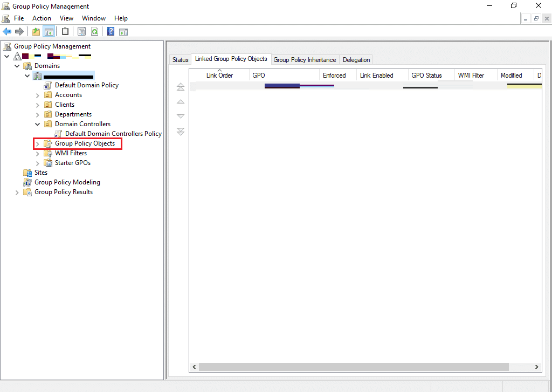Open the Window menu
552x392 pixels.
[94, 18]
